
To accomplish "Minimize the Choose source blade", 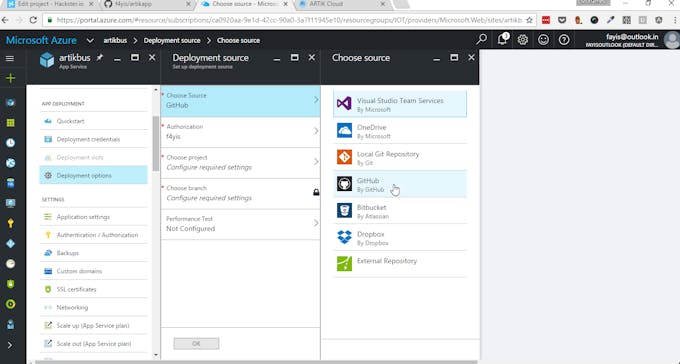I will (437, 59).
